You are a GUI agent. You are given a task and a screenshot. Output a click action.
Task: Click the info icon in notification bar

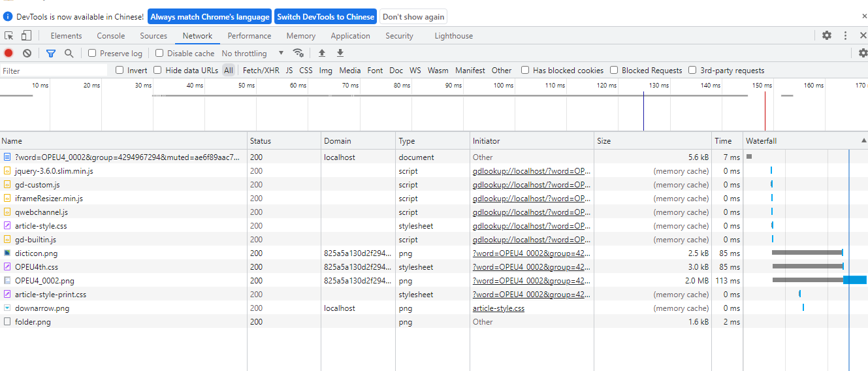(x=8, y=16)
